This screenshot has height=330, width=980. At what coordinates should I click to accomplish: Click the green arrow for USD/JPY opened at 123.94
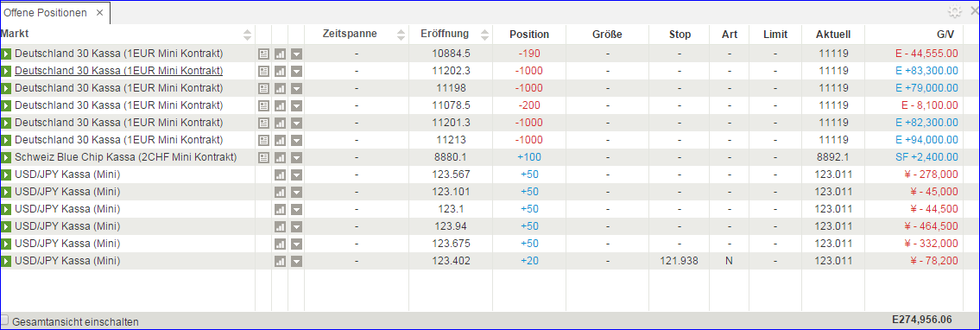pos(6,226)
